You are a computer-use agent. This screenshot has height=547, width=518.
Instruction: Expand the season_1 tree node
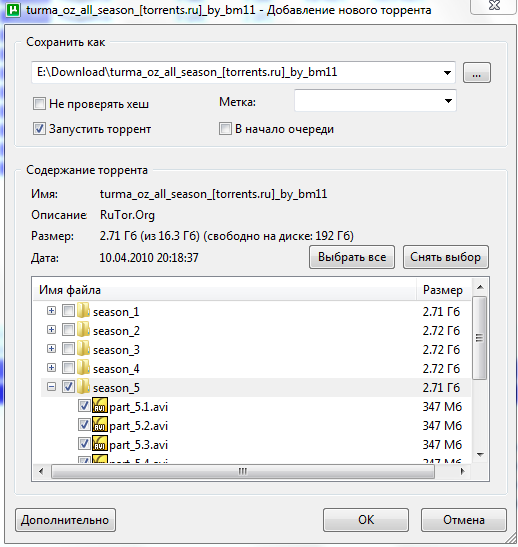point(51,310)
